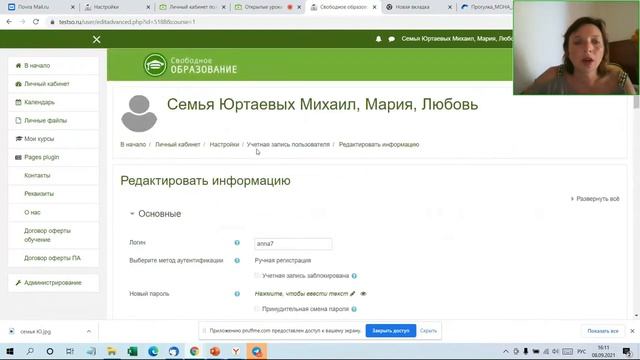Open Договор оферты обучение entry

(x=53, y=235)
